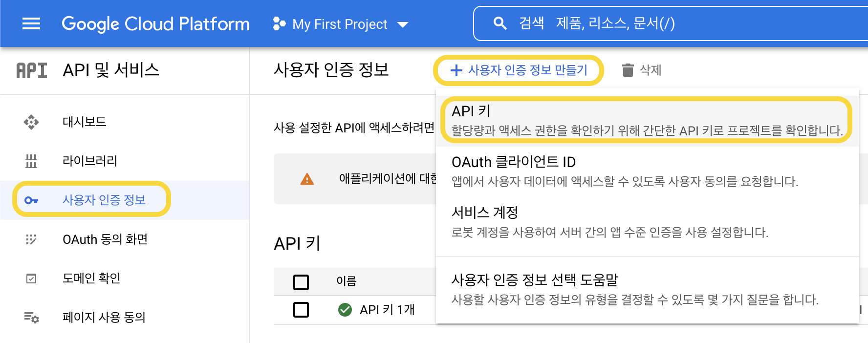Click the 페이지 사용 동의 settings icon
Viewport: 868px width, 343px height.
point(32,318)
